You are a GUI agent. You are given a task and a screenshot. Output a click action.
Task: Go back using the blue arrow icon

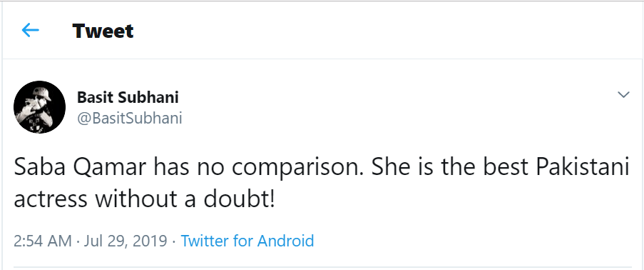click(30, 30)
